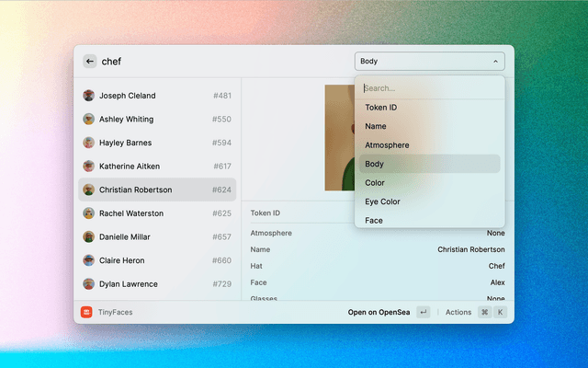Click Open on OpenSea action
Image resolution: width=588 pixels, height=368 pixels.
[x=379, y=312]
